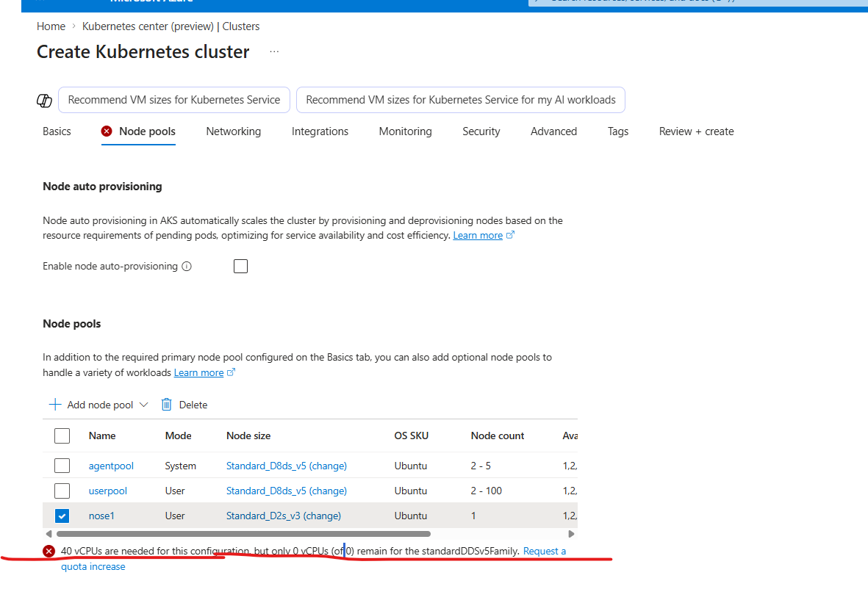Select the agentpool row checkbox
The width and height of the screenshot is (868, 589).
coord(62,466)
